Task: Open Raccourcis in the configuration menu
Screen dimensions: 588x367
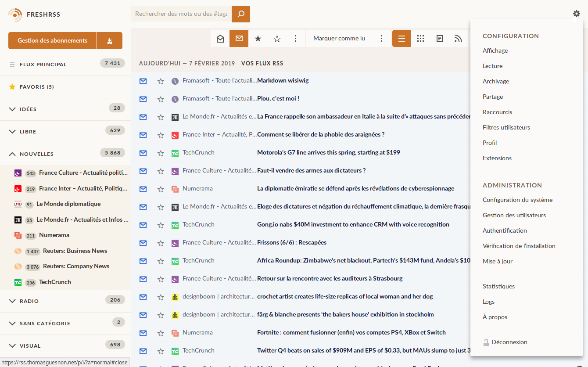Action: [x=497, y=112]
